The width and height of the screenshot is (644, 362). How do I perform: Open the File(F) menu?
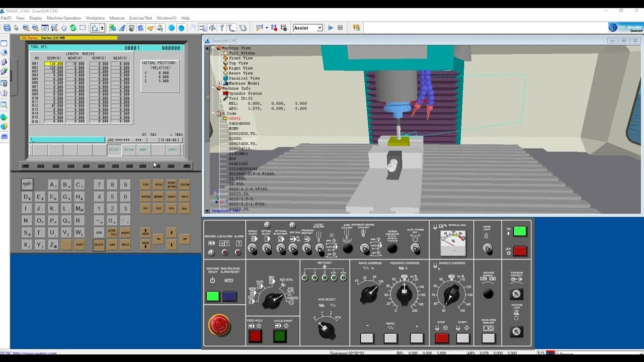pyautogui.click(x=6, y=18)
